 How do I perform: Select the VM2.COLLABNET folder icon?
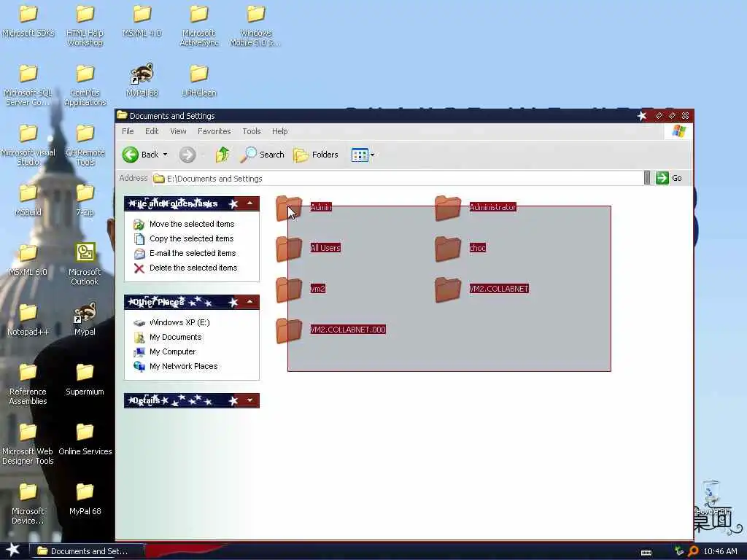click(x=448, y=289)
